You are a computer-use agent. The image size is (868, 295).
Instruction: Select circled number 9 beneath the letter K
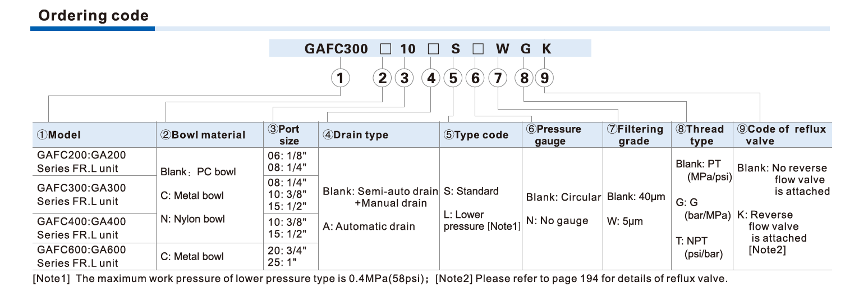point(544,78)
